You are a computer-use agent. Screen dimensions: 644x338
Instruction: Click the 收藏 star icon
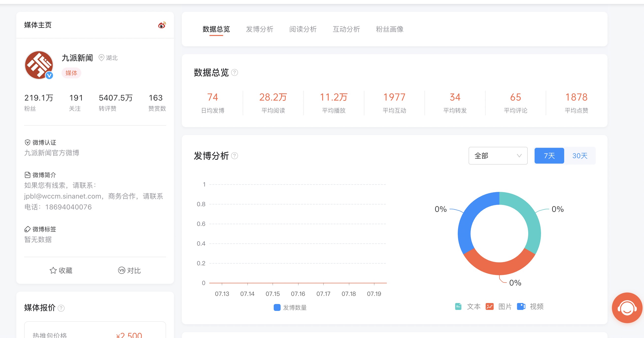tap(53, 270)
